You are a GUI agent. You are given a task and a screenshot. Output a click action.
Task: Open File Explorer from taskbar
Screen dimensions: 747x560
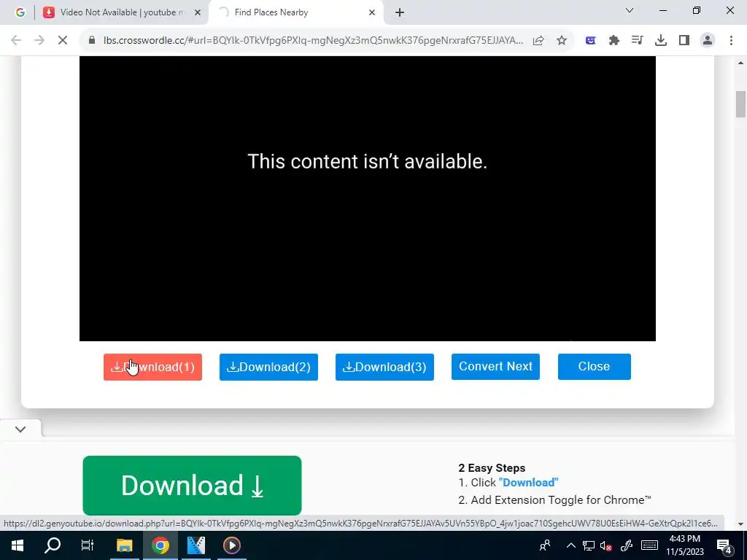124,545
